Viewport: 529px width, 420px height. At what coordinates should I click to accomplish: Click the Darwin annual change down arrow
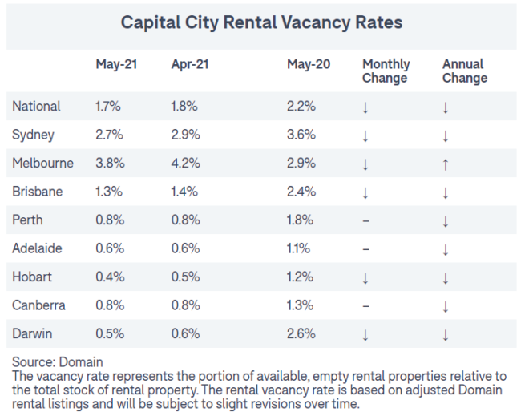point(446,334)
